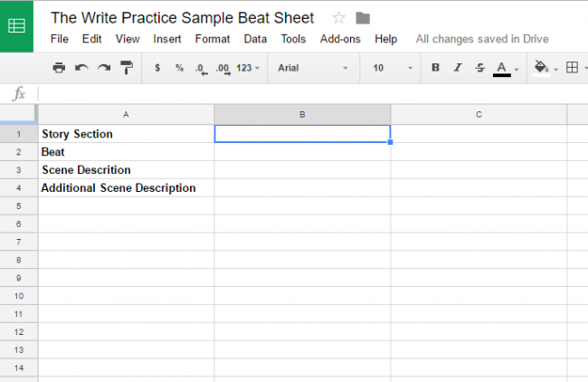
Task: Apply percent format to the cell
Action: coord(179,68)
